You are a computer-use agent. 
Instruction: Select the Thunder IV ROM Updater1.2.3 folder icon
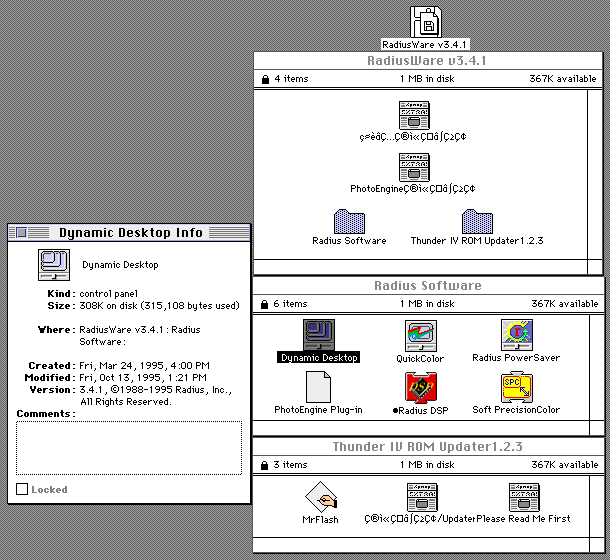tap(477, 221)
